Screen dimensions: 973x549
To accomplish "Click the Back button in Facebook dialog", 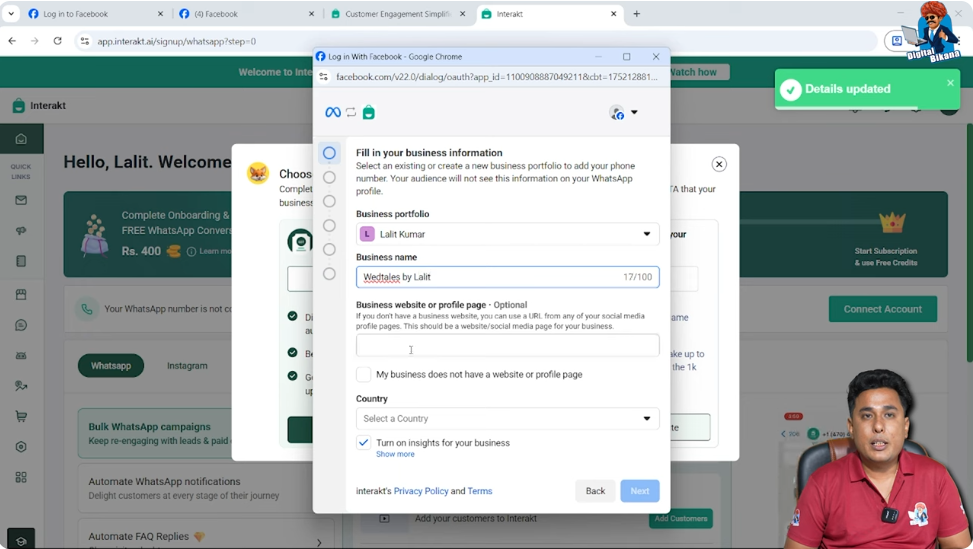I will pyautogui.click(x=595, y=491).
